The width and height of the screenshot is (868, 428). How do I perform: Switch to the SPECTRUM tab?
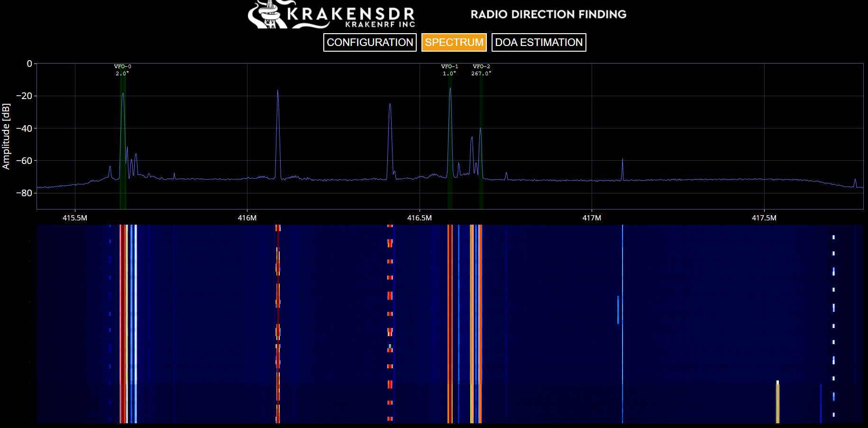(454, 42)
